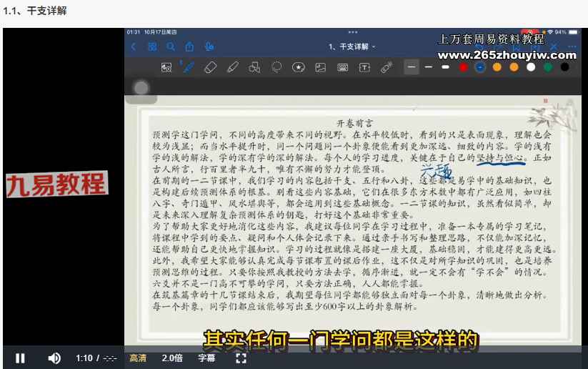Choose the medium stroke width
The width and height of the screenshot is (588, 369).
pos(428,67)
